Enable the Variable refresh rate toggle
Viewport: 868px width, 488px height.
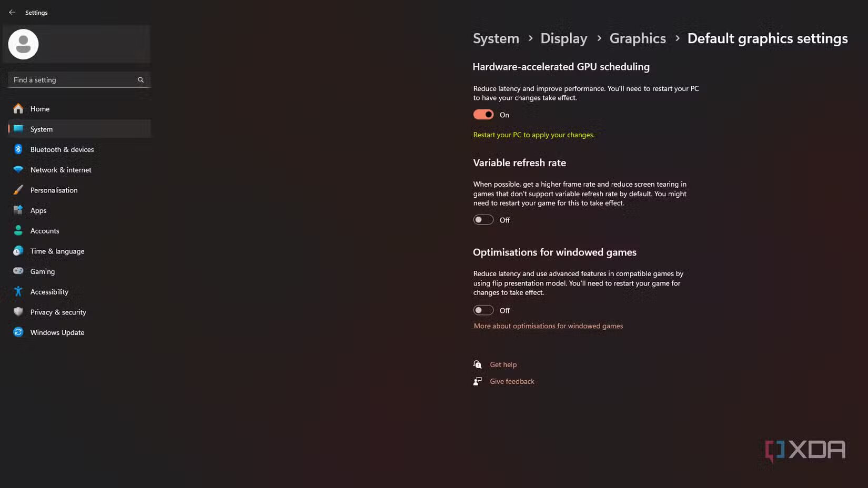[x=483, y=220]
